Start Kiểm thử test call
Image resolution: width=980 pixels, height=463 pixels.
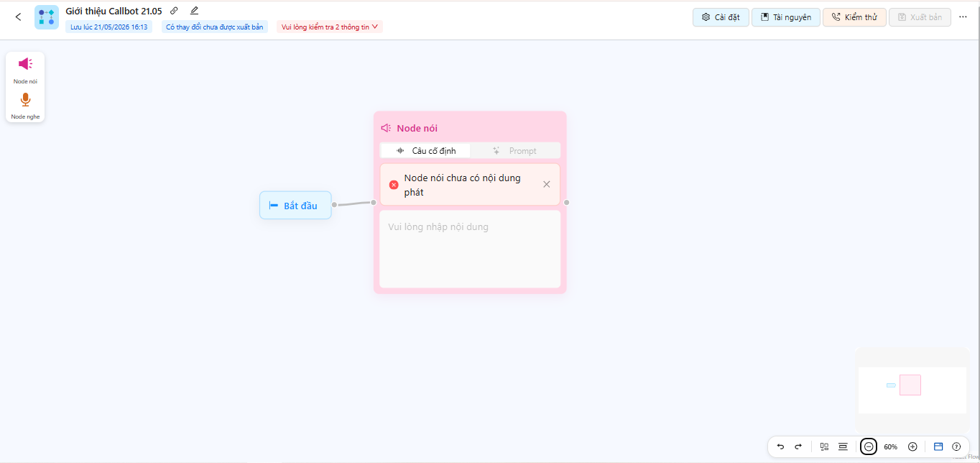pos(854,17)
